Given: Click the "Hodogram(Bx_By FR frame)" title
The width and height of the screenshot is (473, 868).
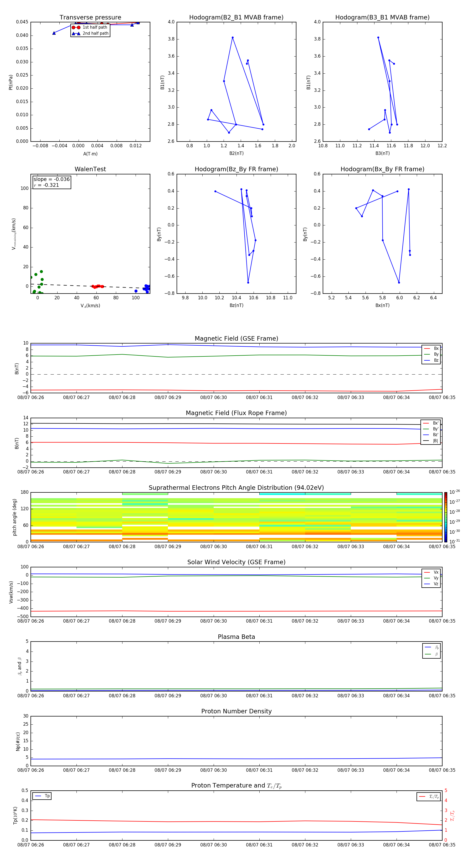Looking at the screenshot, I should pyautogui.click(x=382, y=169).
